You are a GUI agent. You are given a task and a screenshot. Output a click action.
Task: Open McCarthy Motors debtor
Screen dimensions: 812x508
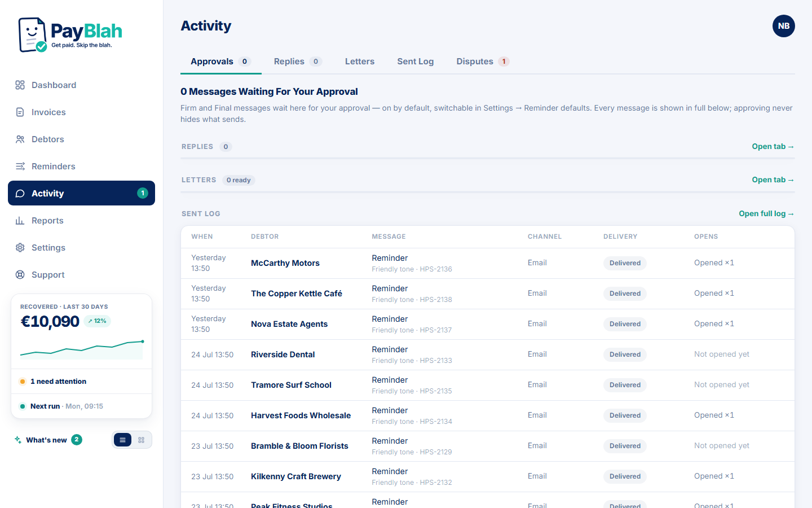point(285,263)
